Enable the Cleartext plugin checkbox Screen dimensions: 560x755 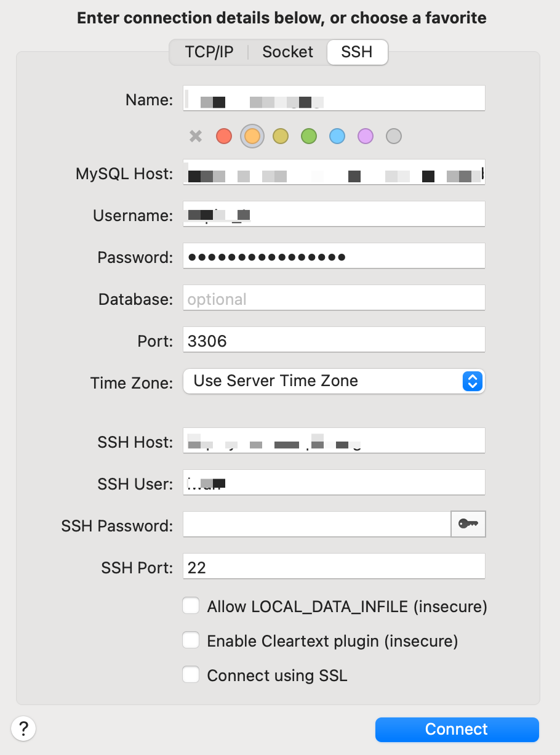[x=191, y=640]
